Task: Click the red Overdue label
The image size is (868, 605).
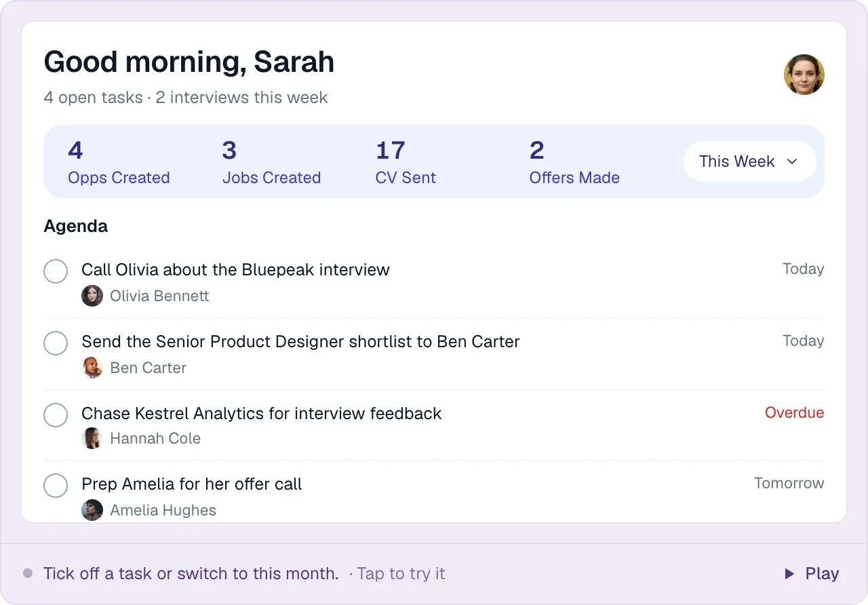Action: click(x=794, y=412)
